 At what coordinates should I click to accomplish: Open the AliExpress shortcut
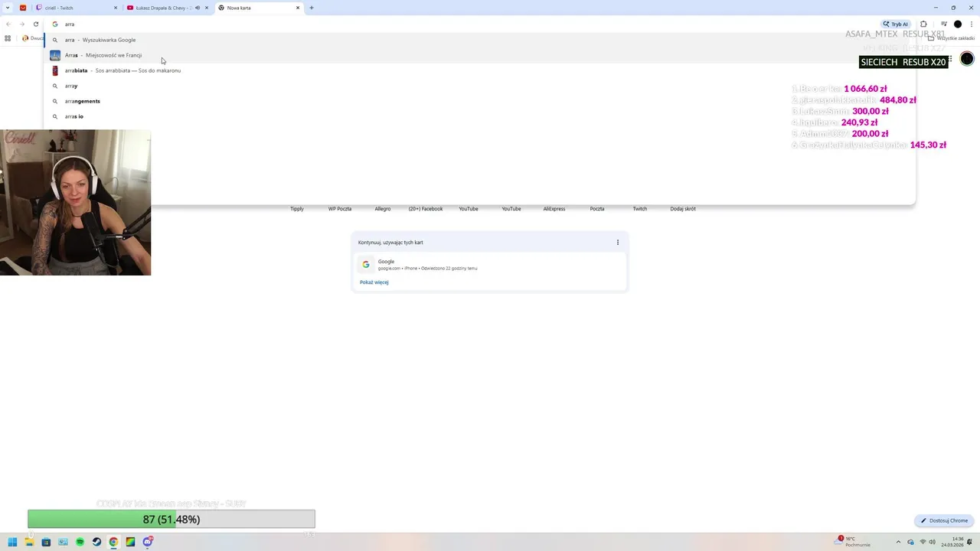[554, 209]
